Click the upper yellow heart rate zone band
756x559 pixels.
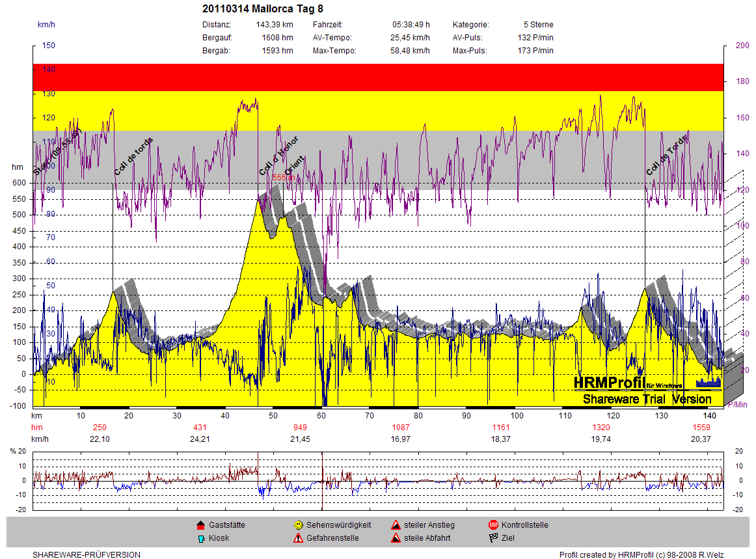pyautogui.click(x=377, y=111)
